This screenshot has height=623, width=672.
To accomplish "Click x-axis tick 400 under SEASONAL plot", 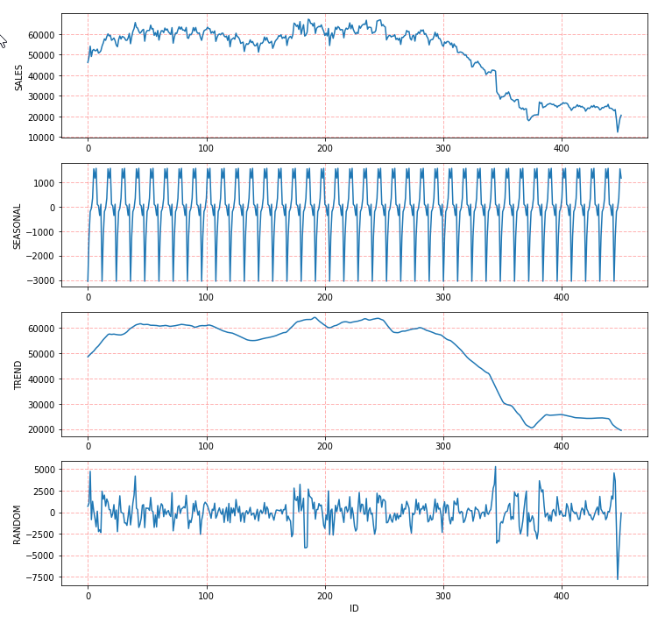I will coord(562,297).
